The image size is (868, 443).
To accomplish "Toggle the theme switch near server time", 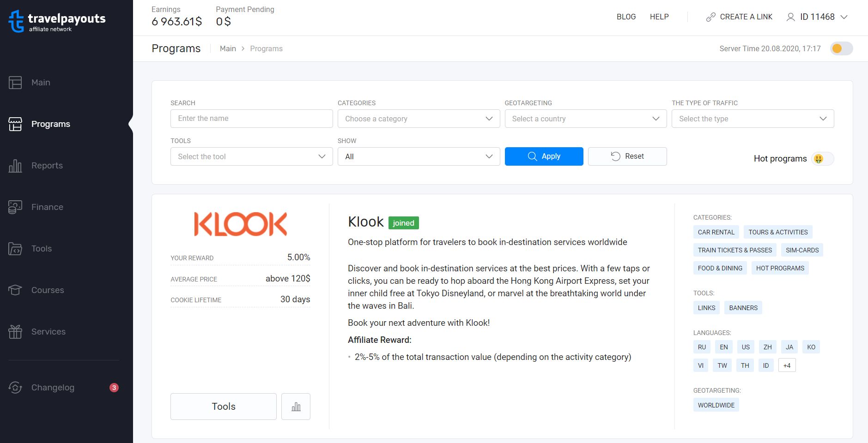I will 841,48.
